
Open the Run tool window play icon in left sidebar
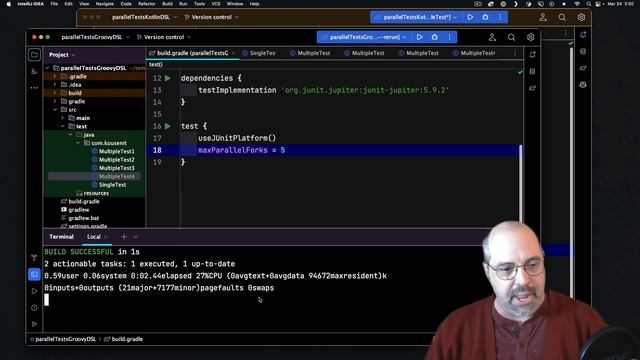click(x=34, y=291)
